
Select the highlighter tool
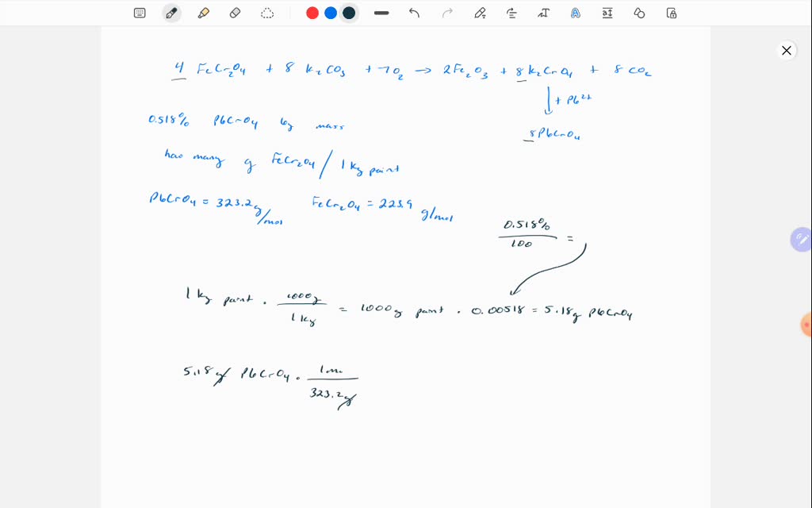tap(204, 13)
